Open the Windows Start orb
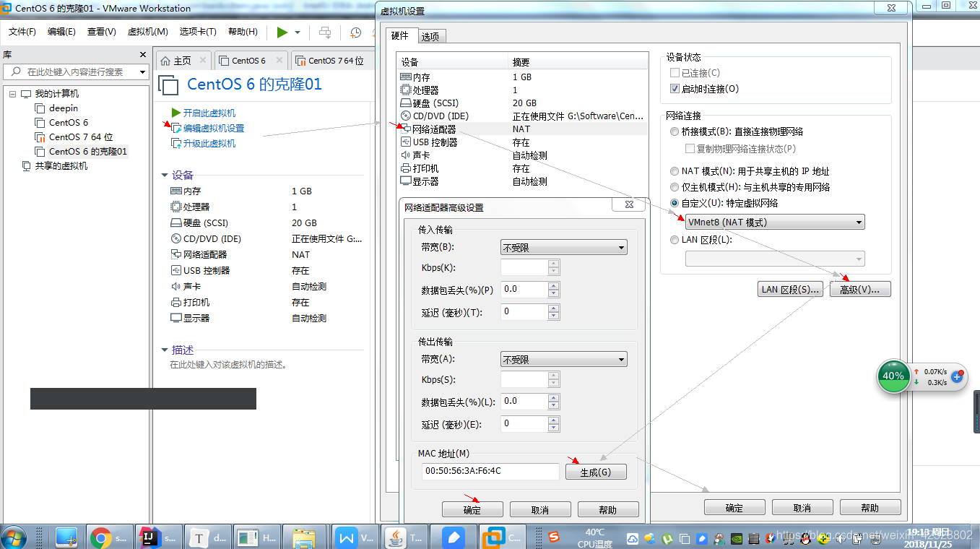 click(14, 537)
